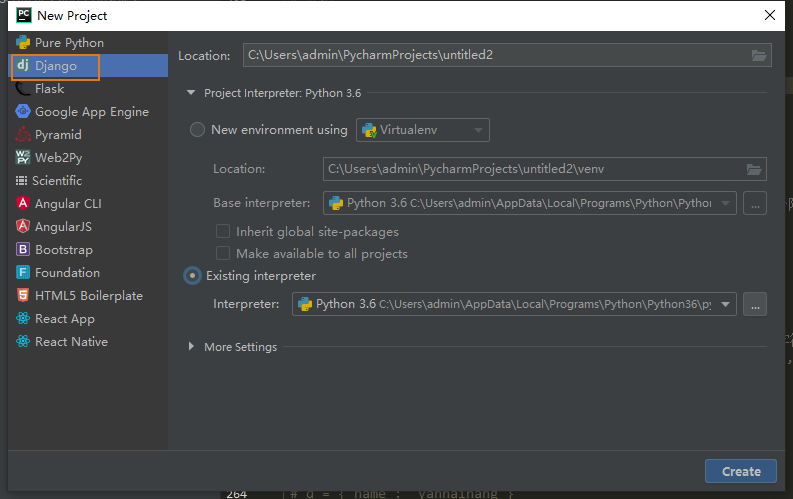Collapse the Project Interpreter section
Screen dimensions: 793x499
pos(191,93)
